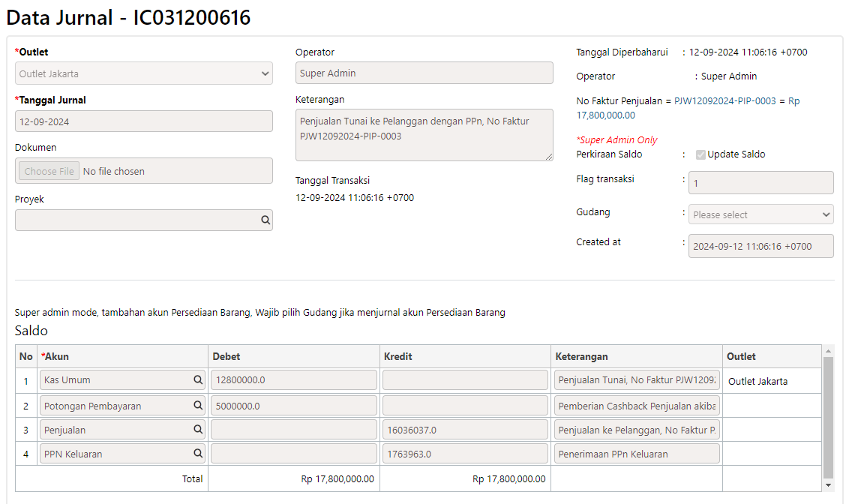849x504 pixels.
Task: Open account lookup for Potongan Pembayaran row
Action: coord(198,405)
